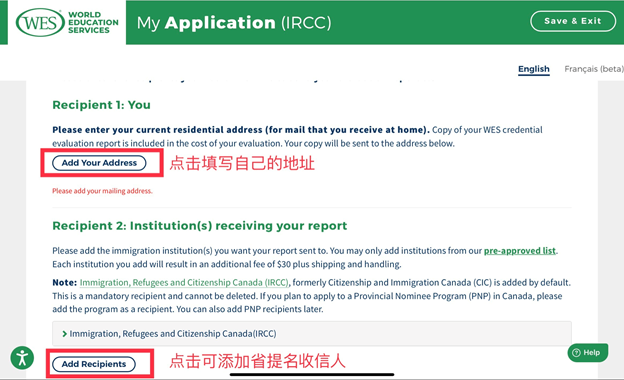Switch language to Français (beta)
This screenshot has height=380, width=624.
pos(594,69)
